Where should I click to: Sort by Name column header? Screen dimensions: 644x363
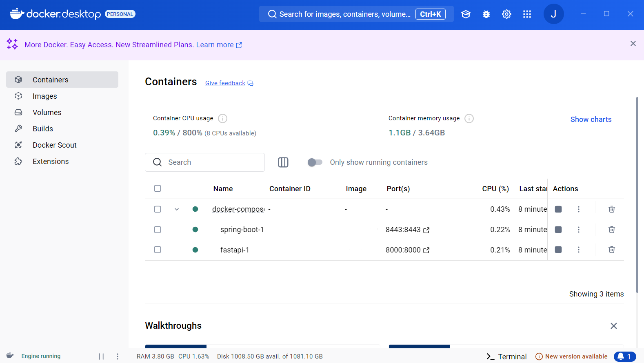click(223, 189)
